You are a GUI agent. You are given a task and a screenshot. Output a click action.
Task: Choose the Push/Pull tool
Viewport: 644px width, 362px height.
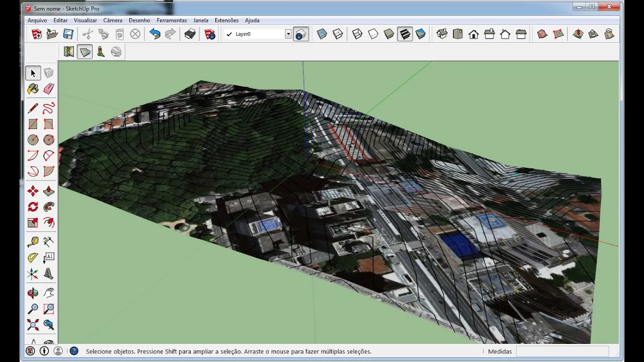(49, 191)
